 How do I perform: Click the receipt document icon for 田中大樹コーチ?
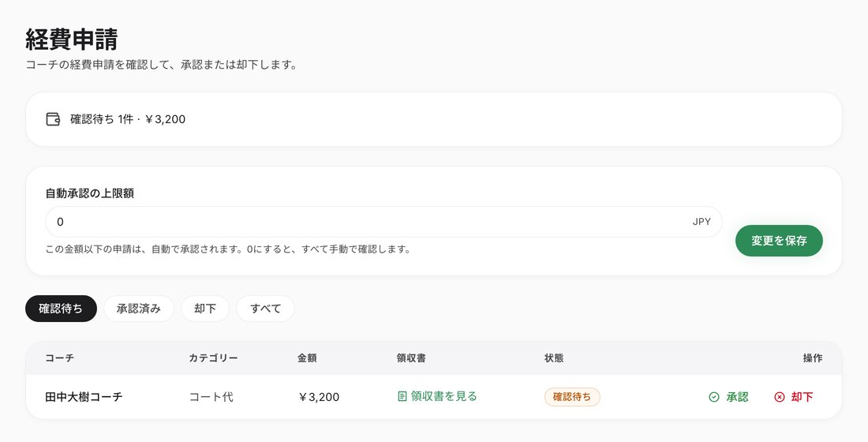(402, 396)
